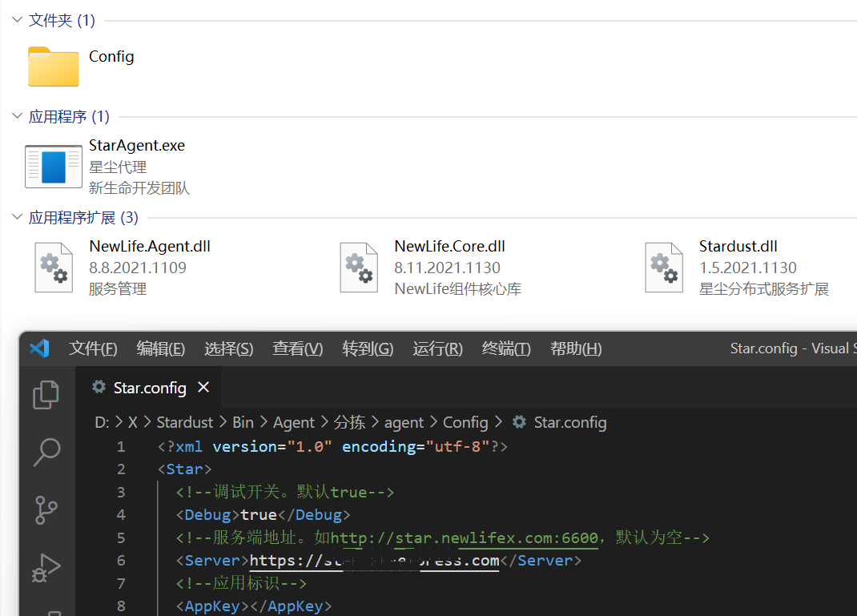Click the 应用程序扩展 (3) group header
This screenshot has height=616, width=857.
pos(83,218)
